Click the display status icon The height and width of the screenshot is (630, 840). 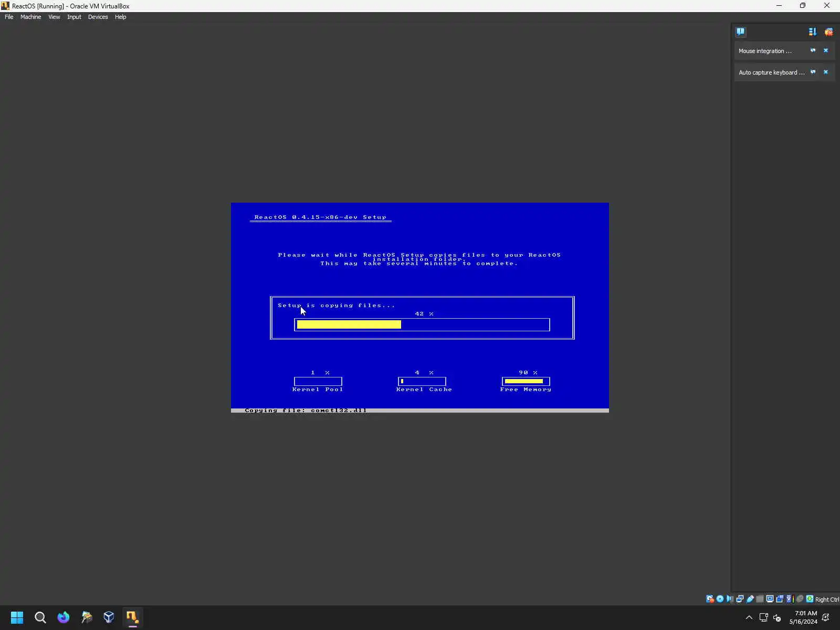[770, 599]
